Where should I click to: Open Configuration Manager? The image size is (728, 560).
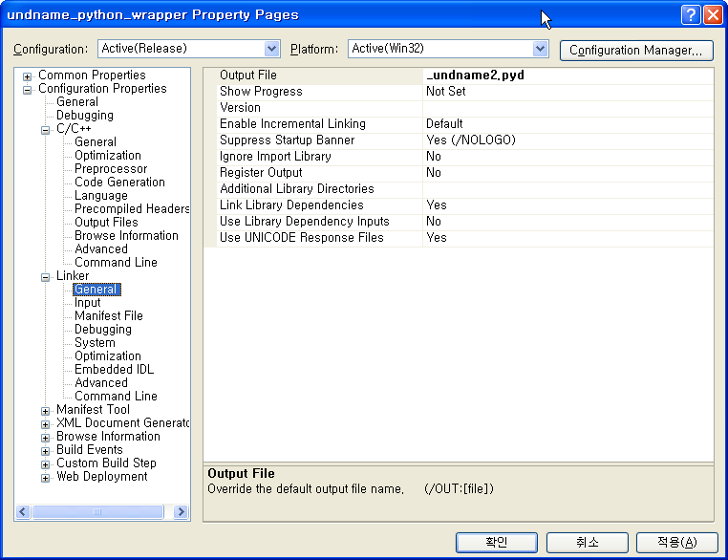636,50
